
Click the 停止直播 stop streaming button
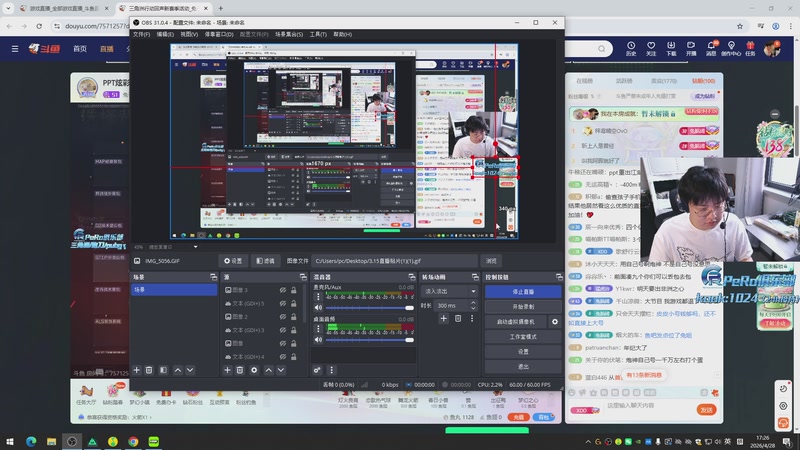click(x=523, y=292)
